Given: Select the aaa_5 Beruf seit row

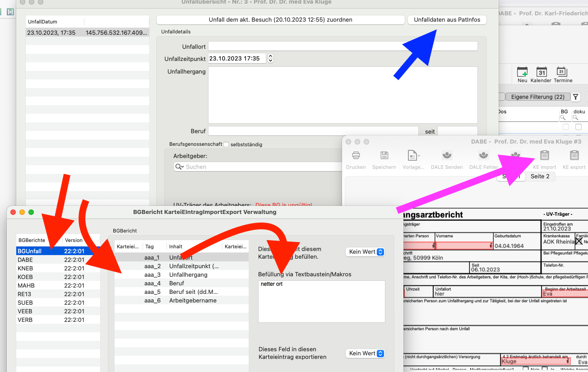Looking at the screenshot, I should point(181,292).
